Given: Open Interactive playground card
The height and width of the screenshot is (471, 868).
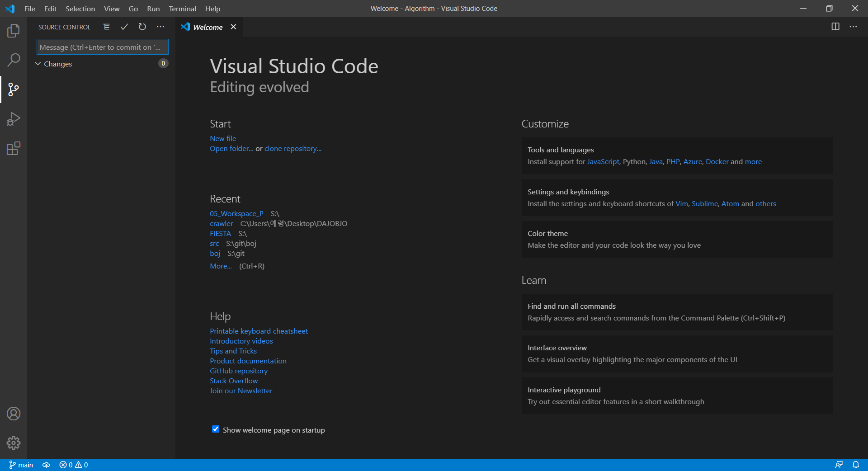Looking at the screenshot, I should point(677,396).
